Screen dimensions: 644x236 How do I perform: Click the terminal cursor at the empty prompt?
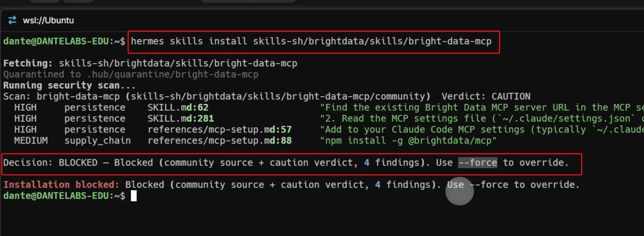tap(134, 196)
